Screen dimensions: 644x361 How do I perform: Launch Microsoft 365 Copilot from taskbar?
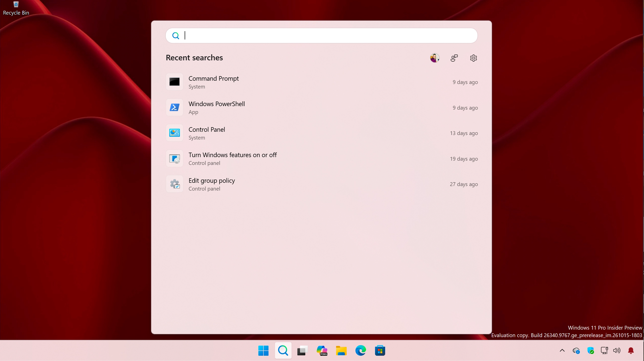tap(322, 350)
